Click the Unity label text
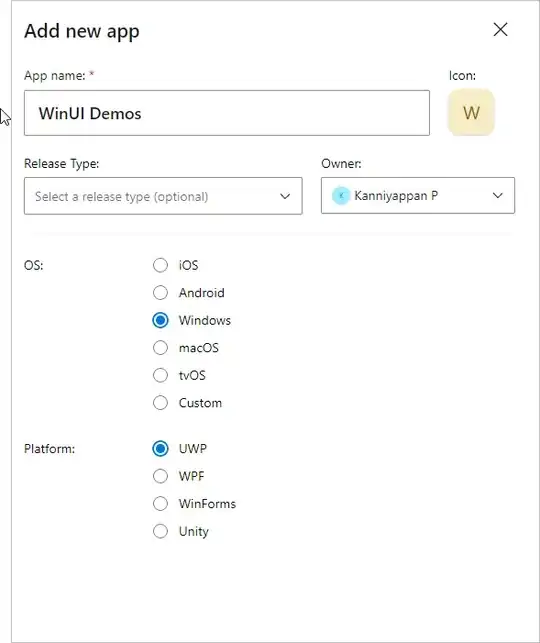Viewport: 540px width, 643px height. coord(194,531)
